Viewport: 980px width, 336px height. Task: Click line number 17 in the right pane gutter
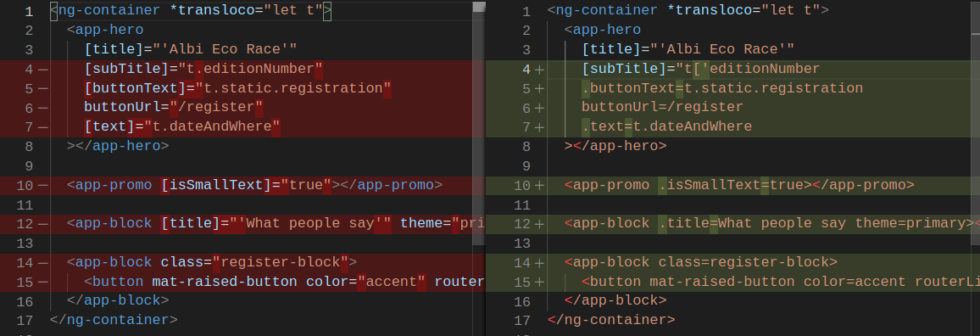(x=522, y=321)
